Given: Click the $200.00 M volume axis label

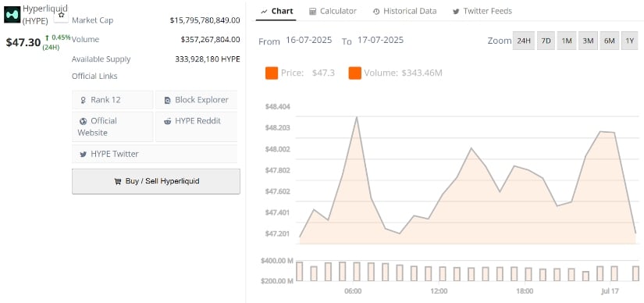Looking at the screenshot, I should click(x=277, y=281).
